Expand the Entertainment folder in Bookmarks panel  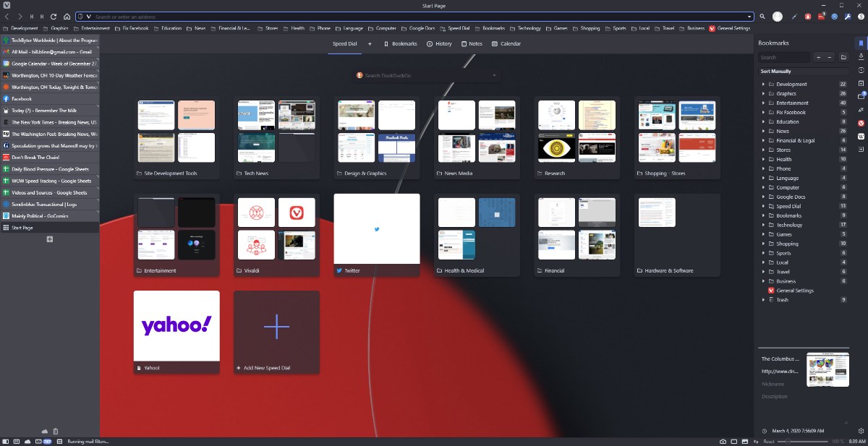tap(763, 103)
